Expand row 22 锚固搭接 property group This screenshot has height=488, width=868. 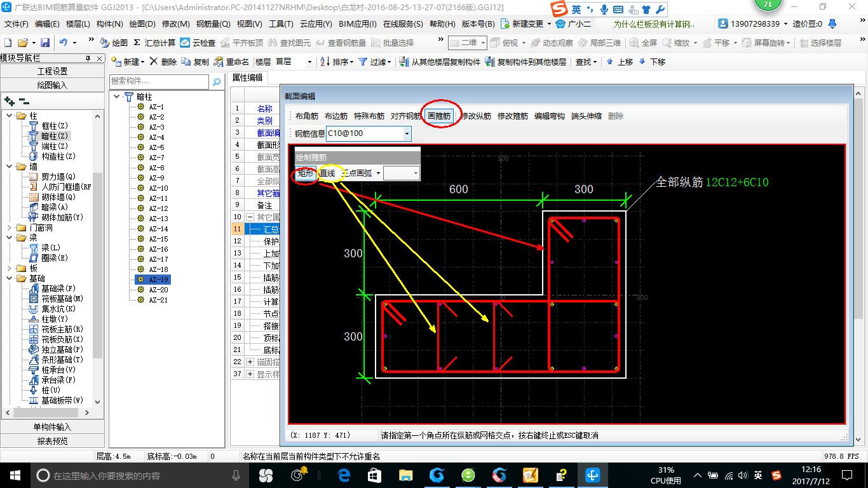[250, 362]
